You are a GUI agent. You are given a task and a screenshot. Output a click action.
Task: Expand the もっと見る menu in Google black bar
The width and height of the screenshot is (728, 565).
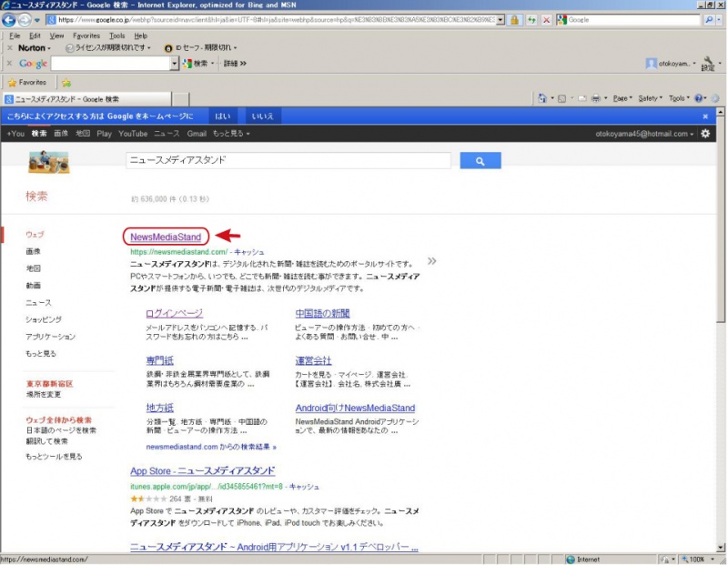pos(231,134)
